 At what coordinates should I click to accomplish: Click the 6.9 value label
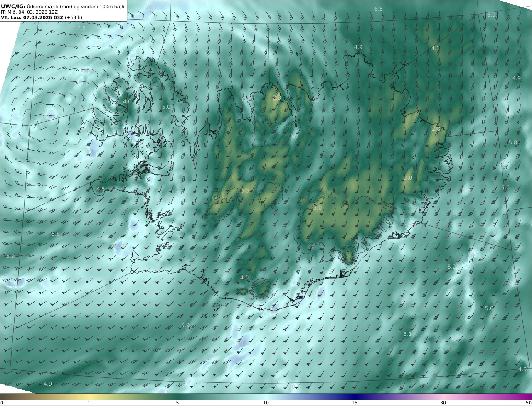[x=491, y=15]
